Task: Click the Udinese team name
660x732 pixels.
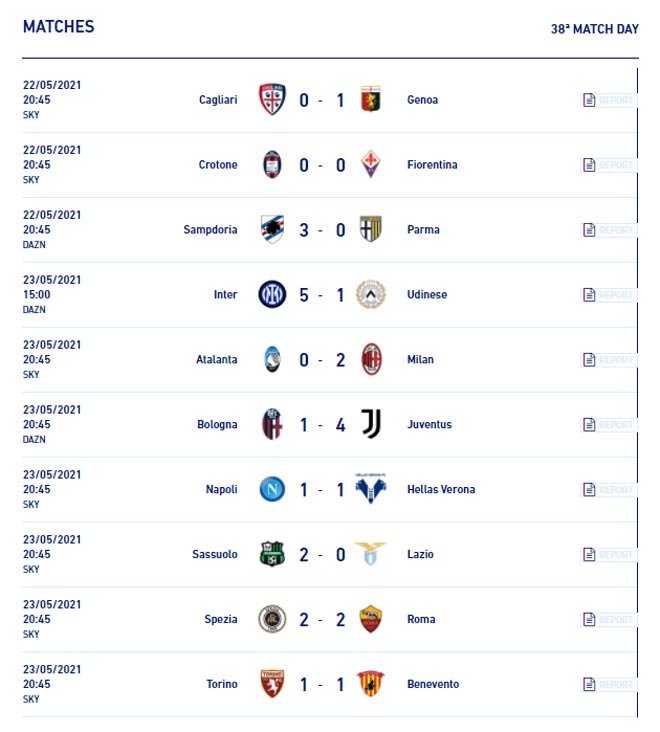Action: tap(427, 295)
